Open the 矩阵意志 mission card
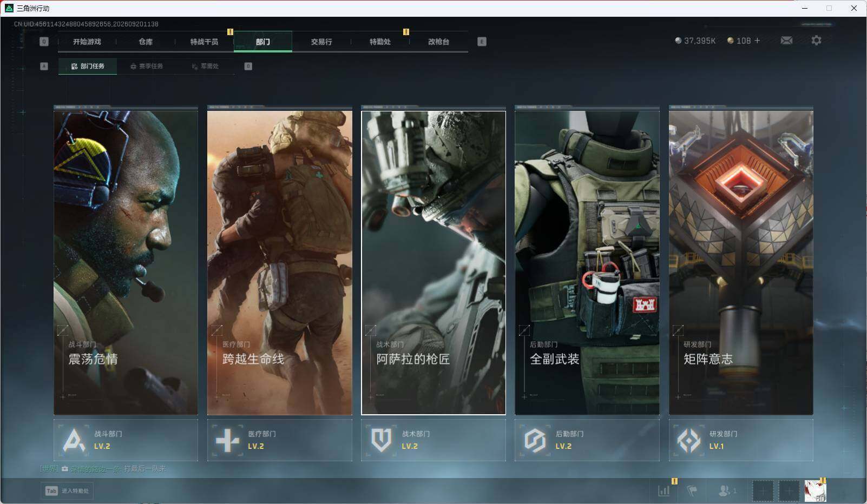Screen dimensions: 867x504 pos(741,263)
